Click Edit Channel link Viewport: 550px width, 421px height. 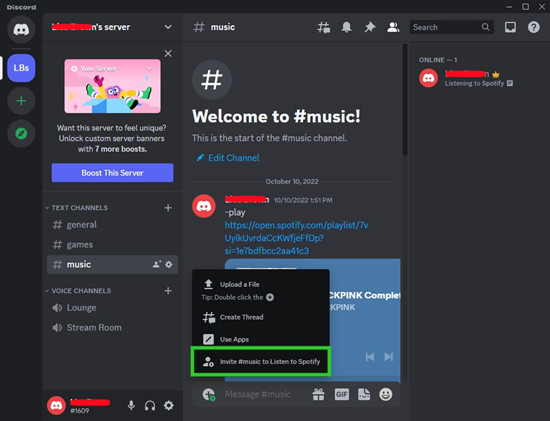(228, 158)
